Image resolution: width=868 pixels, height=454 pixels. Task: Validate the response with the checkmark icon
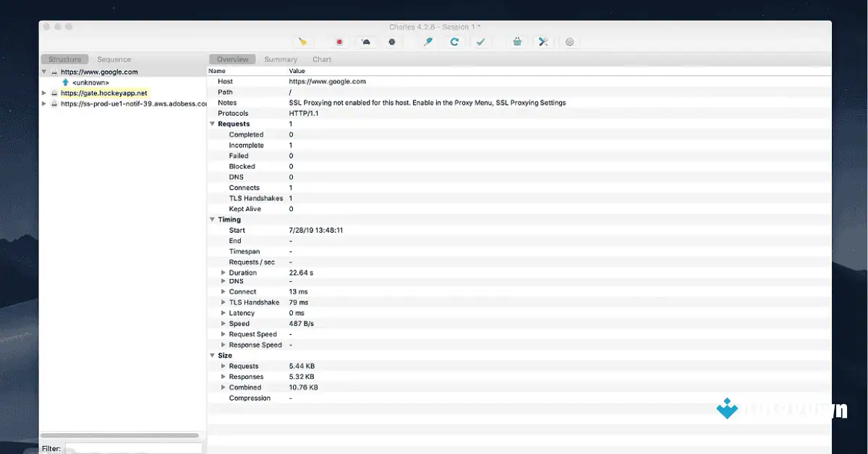481,41
